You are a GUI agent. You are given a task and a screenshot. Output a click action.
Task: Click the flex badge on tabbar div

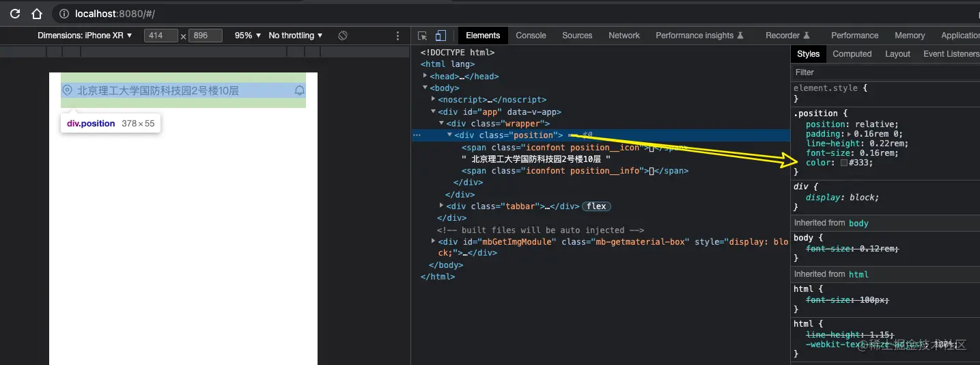tap(596, 206)
